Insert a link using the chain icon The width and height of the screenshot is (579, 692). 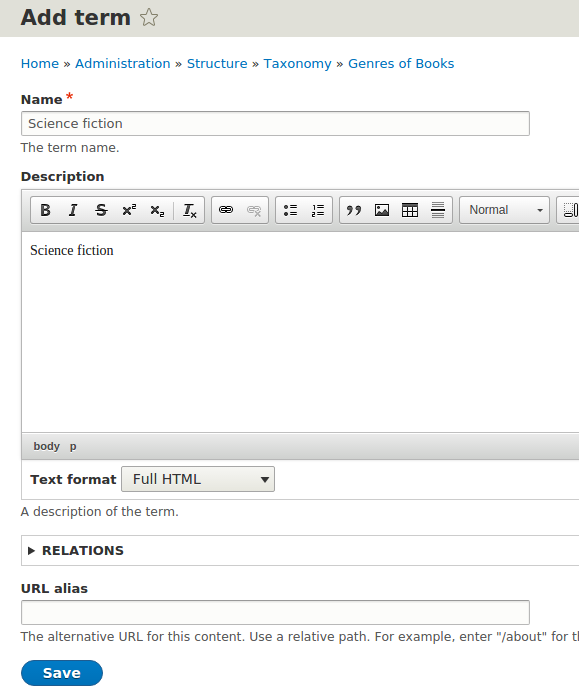click(226, 210)
